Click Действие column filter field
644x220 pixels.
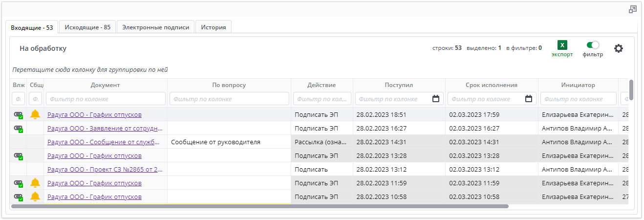322,99
